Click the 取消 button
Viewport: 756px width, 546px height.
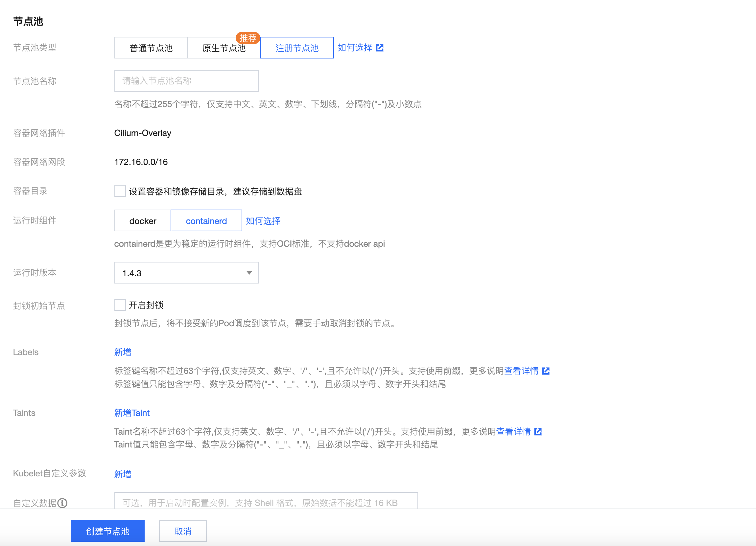tap(183, 531)
